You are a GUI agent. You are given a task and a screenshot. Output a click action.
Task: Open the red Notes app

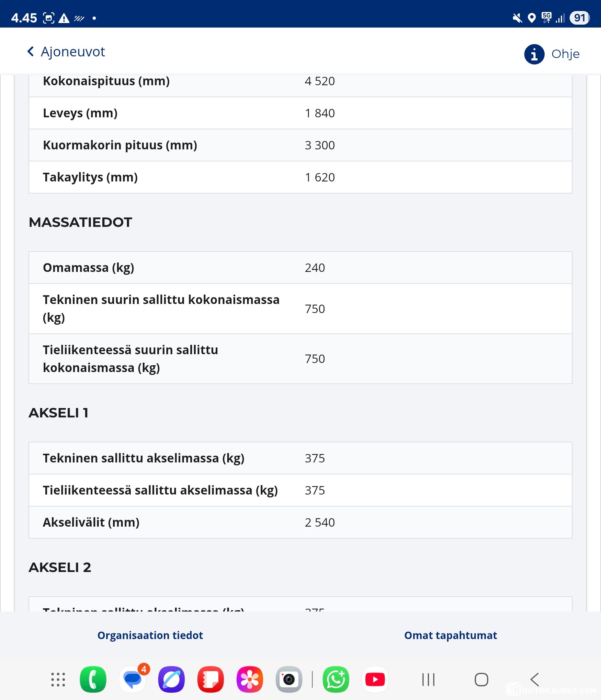coord(211,679)
